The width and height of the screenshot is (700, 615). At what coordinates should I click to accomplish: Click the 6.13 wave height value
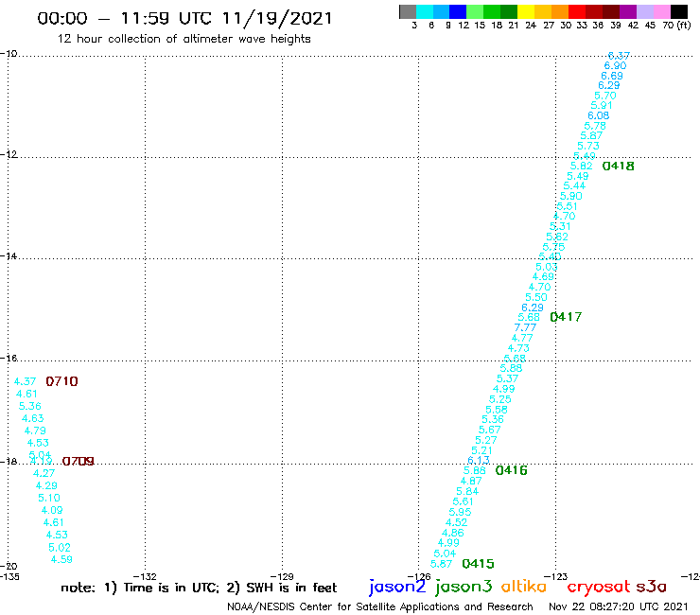(x=479, y=460)
